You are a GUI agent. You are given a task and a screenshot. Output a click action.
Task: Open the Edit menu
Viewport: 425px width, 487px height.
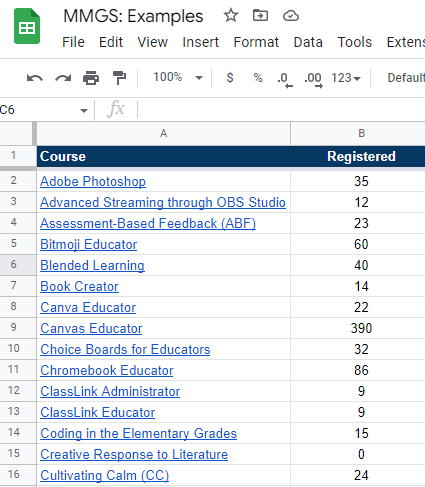pos(111,42)
